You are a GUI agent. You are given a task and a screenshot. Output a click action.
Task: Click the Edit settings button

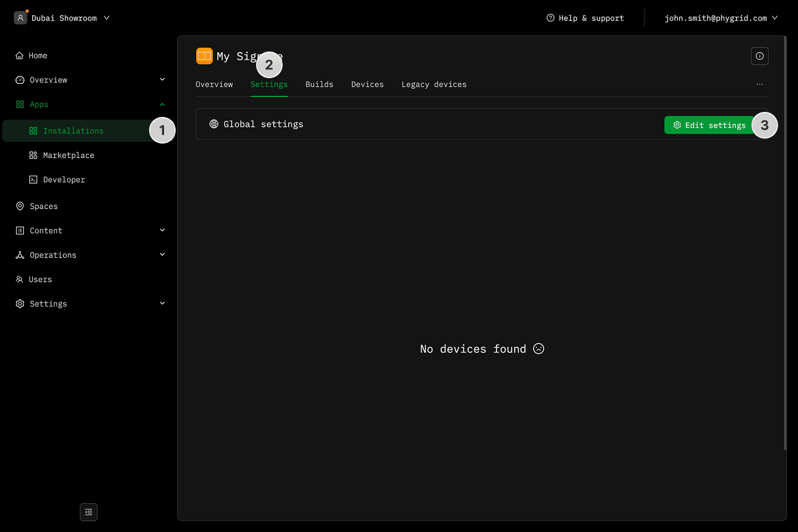[709, 125]
